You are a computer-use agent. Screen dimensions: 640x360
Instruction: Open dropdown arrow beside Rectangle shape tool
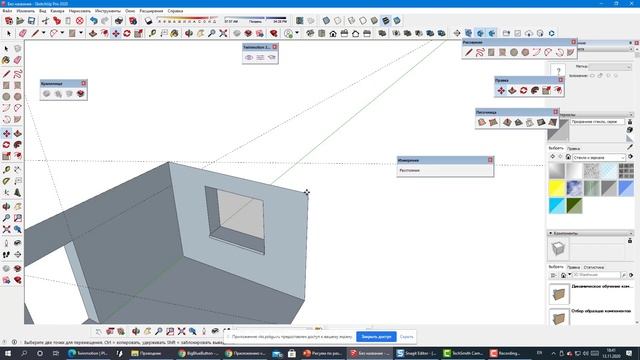point(81,33)
